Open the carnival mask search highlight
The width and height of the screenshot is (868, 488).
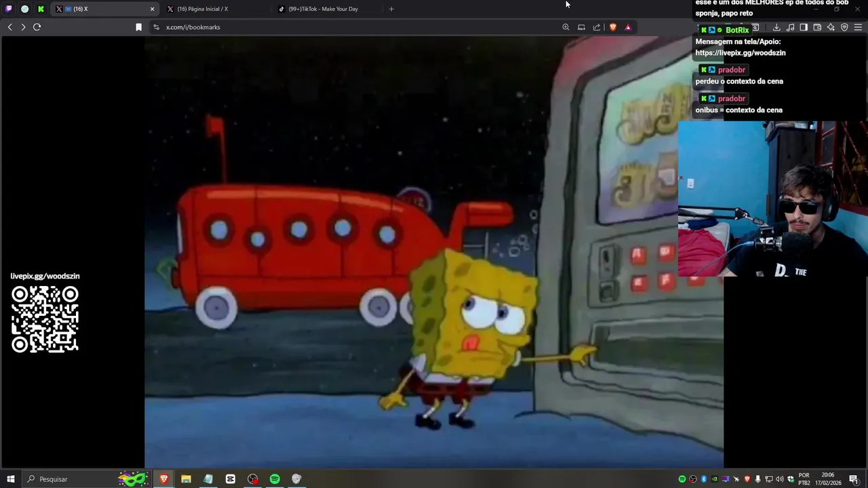133,479
